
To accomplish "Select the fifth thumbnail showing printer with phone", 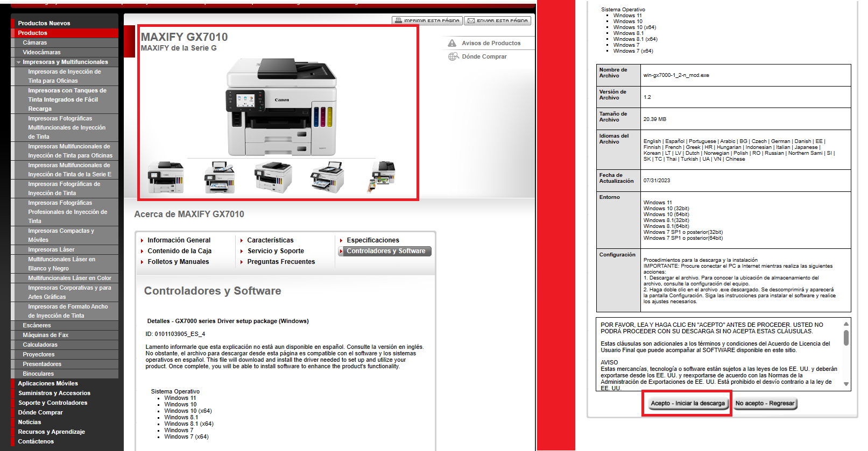I will (383, 176).
